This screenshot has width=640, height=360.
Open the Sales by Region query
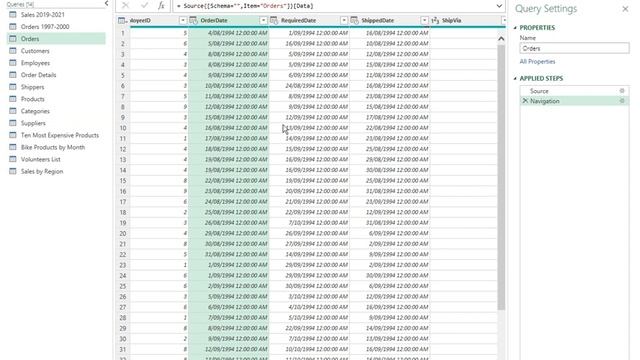(x=42, y=171)
